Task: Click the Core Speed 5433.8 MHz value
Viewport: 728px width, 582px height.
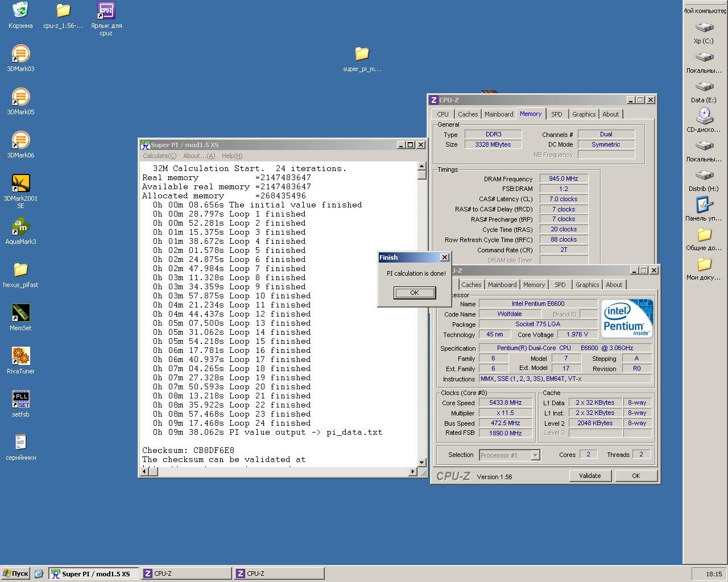Action: tap(506, 402)
